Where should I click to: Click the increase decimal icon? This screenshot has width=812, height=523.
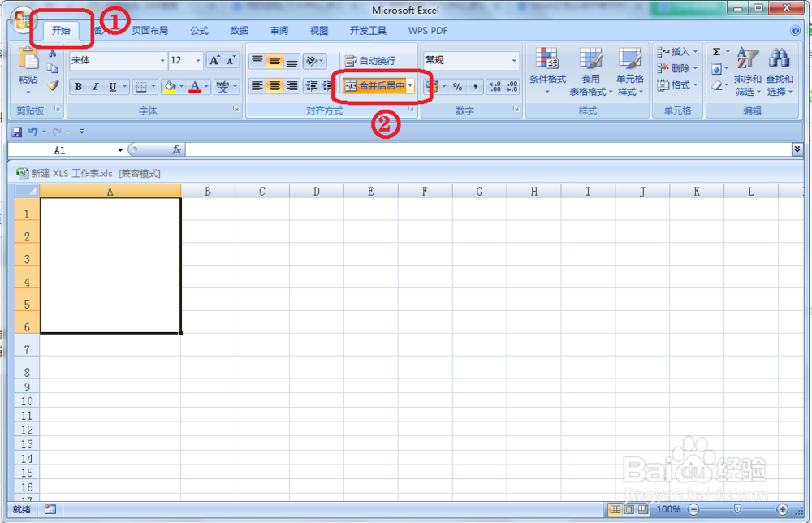[x=495, y=86]
